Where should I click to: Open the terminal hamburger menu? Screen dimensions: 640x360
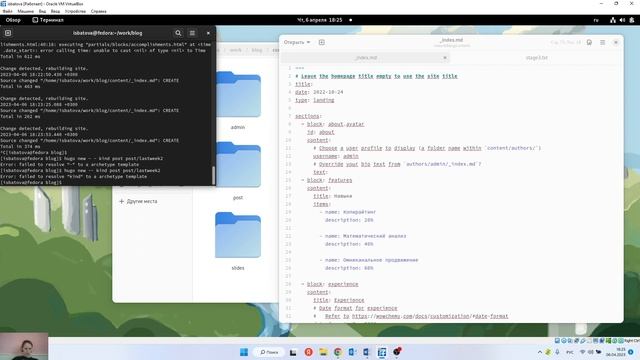[x=192, y=33]
